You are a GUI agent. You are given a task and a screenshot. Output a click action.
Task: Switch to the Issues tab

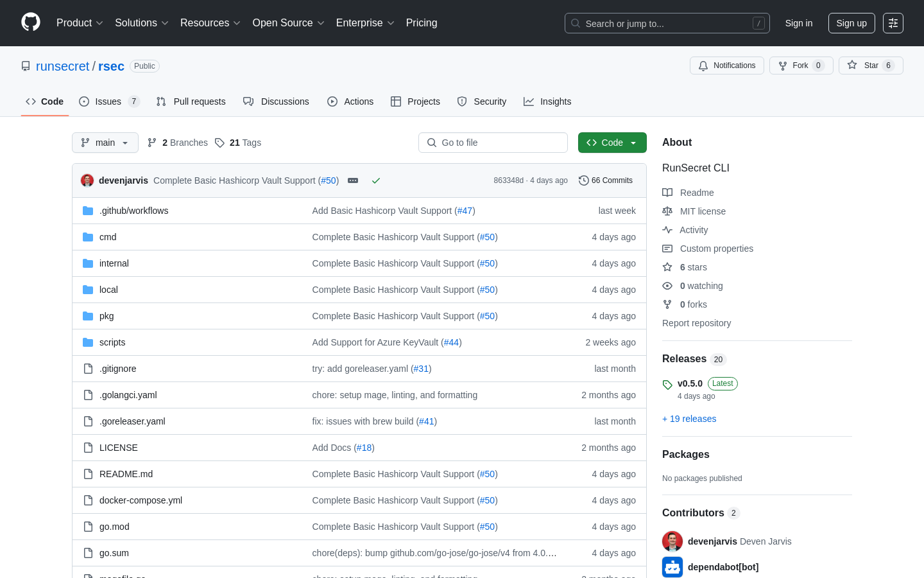[109, 101]
